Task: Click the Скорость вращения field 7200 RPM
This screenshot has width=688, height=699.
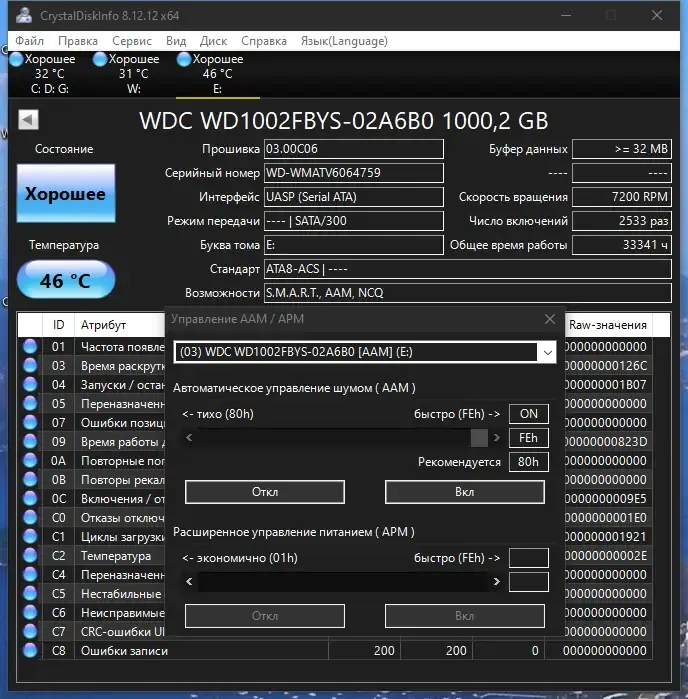Action: point(622,197)
